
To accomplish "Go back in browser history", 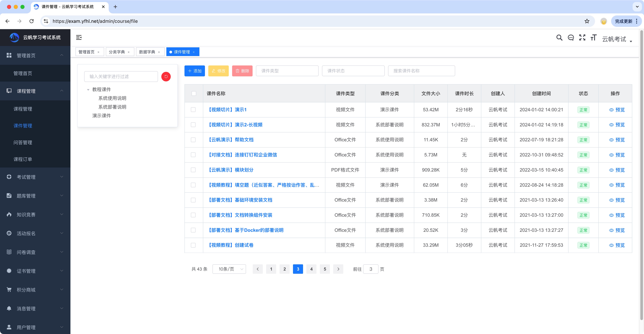I will (x=8, y=21).
